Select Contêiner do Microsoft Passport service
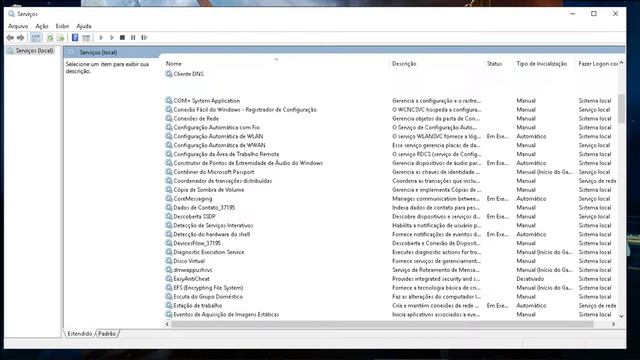Screen dimensions: 640x360 coord(213,172)
